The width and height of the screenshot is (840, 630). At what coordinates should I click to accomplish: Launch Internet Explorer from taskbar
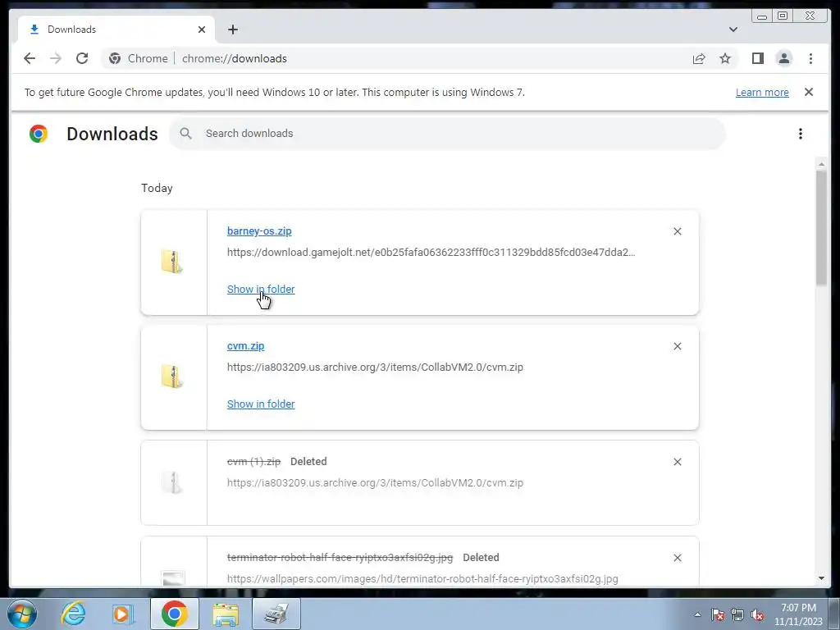point(73,614)
